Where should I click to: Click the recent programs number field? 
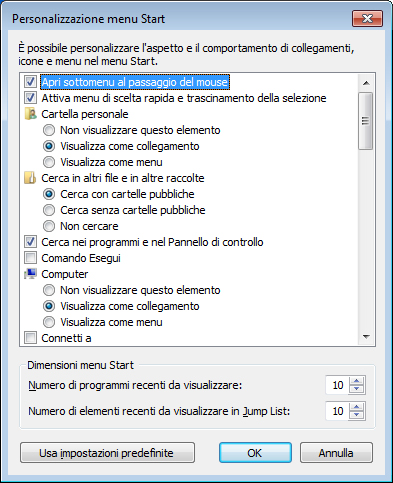(x=337, y=385)
